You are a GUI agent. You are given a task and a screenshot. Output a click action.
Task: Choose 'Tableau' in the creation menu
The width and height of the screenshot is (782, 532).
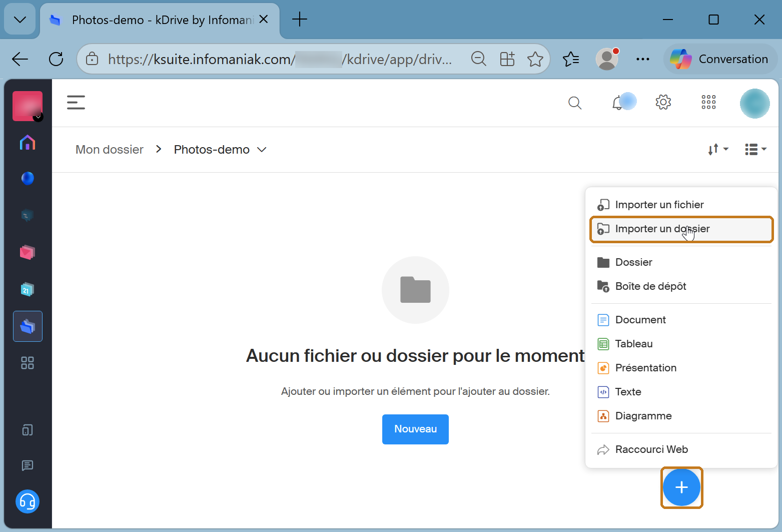point(681,344)
